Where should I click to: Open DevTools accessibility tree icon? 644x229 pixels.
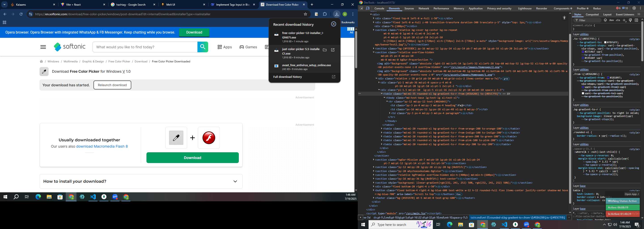click(564, 18)
